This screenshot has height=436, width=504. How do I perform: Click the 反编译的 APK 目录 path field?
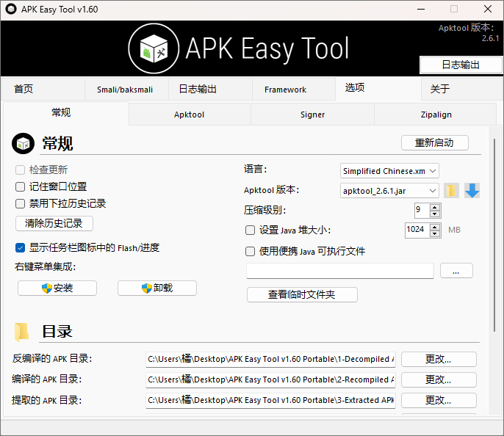click(270, 359)
